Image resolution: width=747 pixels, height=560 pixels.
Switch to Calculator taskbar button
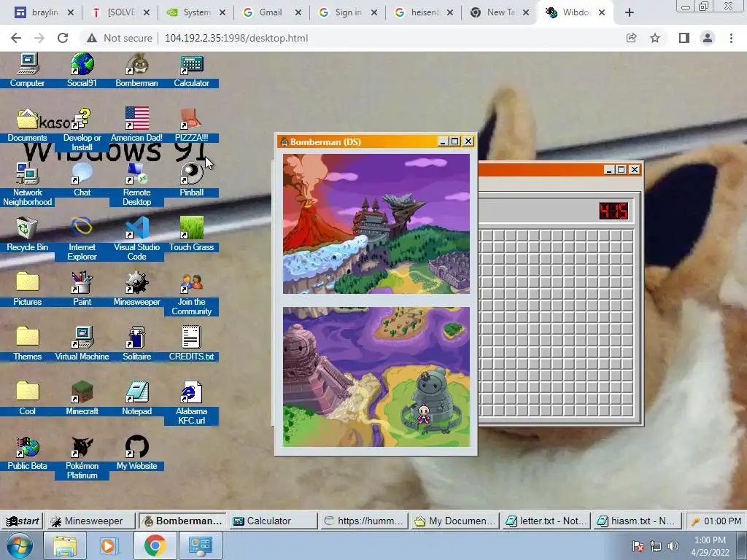click(x=273, y=521)
